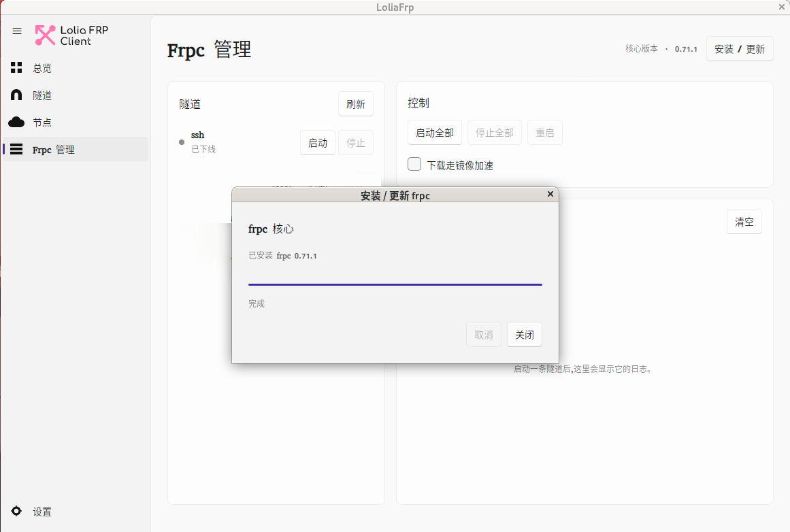Open the 隧道 sidebar page
Viewport: 790px width, 532px height.
click(76, 95)
